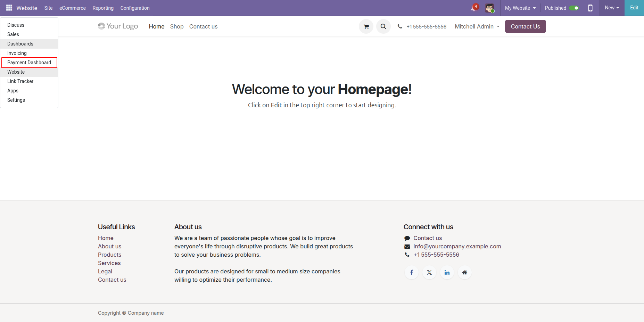This screenshot has height=322, width=644.
Task: Click the home social icon in footer
Action: pyautogui.click(x=465, y=272)
